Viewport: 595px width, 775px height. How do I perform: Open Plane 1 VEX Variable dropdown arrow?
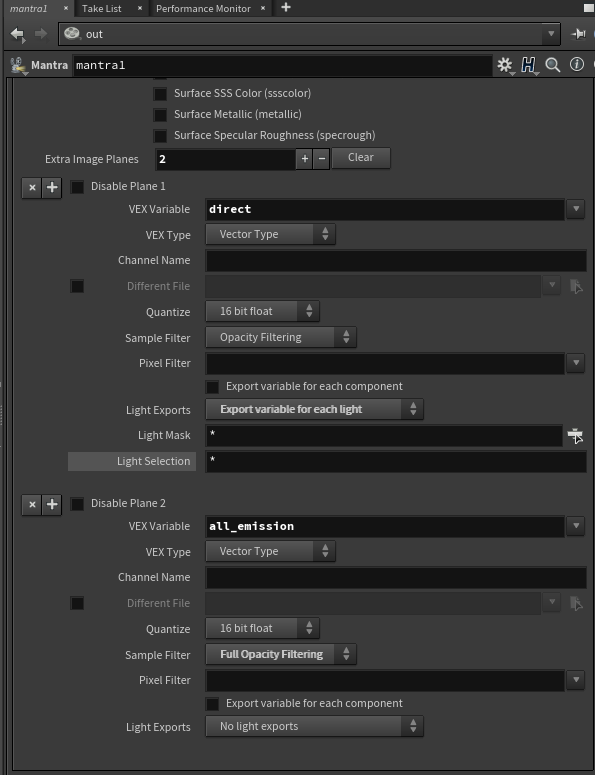click(576, 209)
